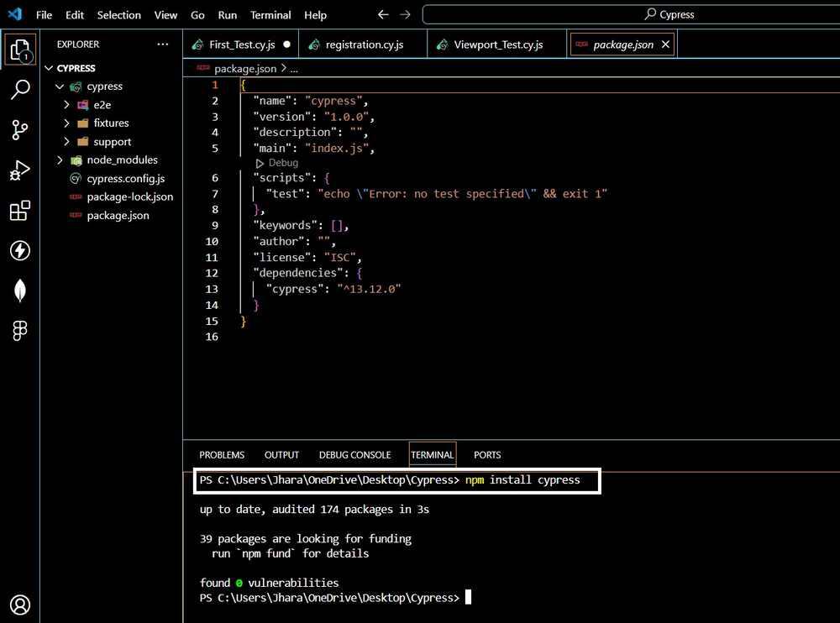Switch to the registration.cy.js tab
The width and height of the screenshot is (840, 623).
pyautogui.click(x=364, y=44)
